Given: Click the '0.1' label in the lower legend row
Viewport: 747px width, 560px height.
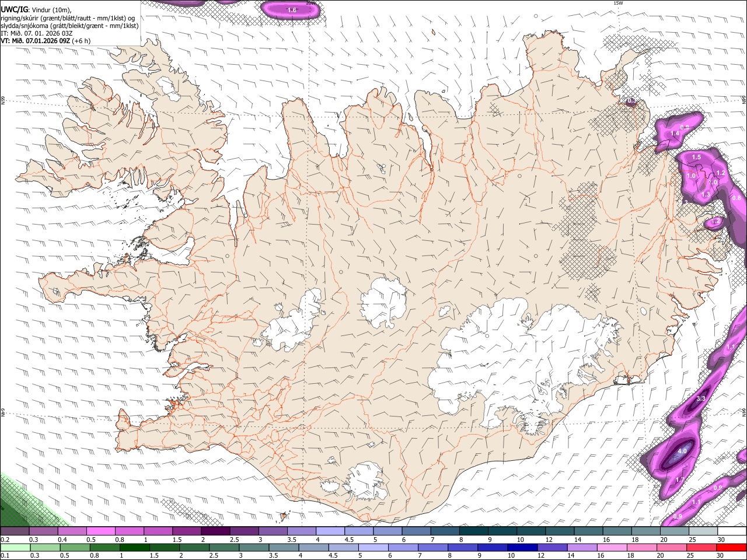Looking at the screenshot, I should tap(4, 555).
